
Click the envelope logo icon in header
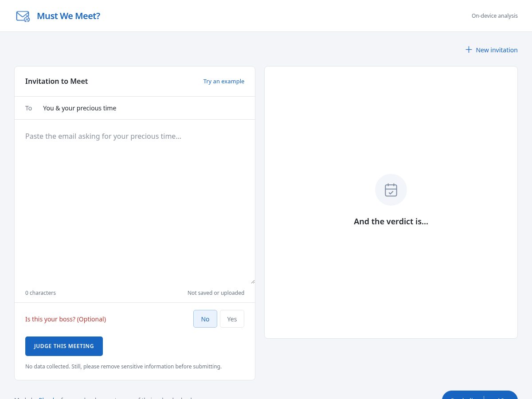pyautogui.click(x=23, y=16)
